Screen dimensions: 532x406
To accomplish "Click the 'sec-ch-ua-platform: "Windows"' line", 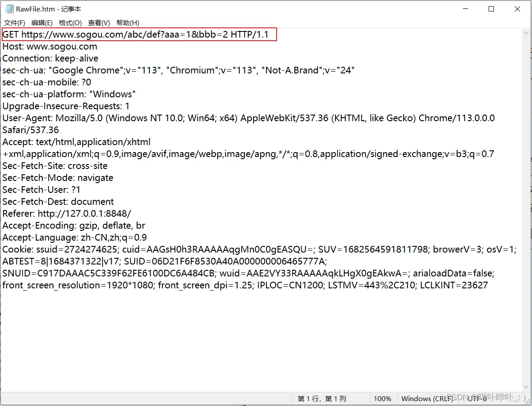I will point(69,94).
